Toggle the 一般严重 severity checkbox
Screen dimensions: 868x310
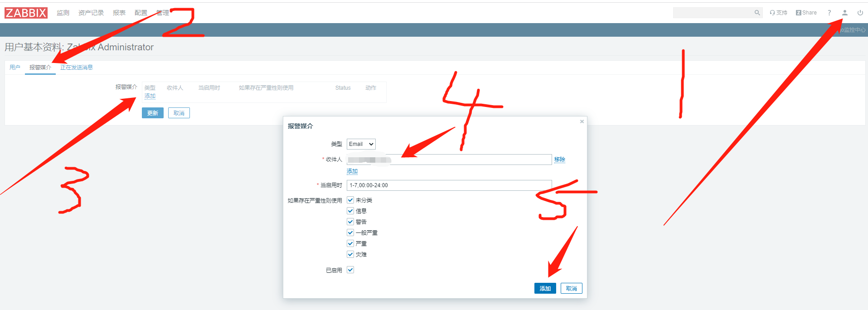350,232
